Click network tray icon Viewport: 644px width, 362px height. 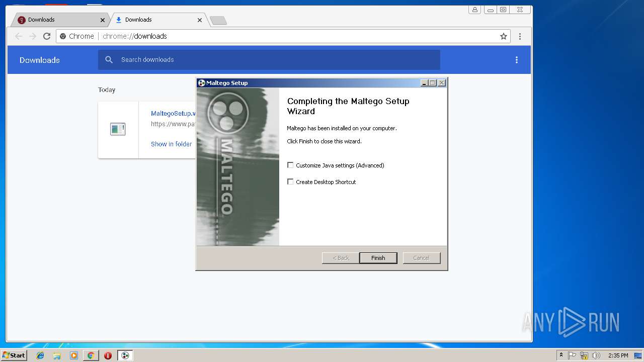point(584,355)
